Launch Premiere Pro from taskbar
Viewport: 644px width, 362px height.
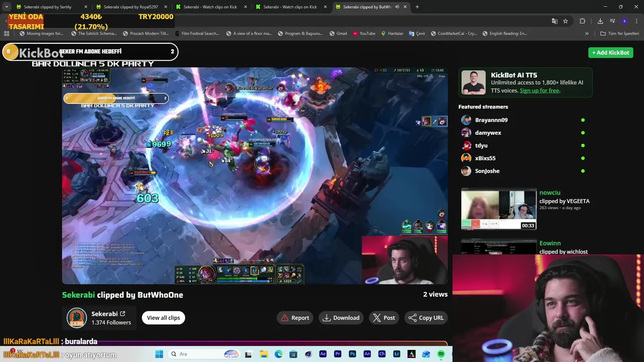(338, 354)
